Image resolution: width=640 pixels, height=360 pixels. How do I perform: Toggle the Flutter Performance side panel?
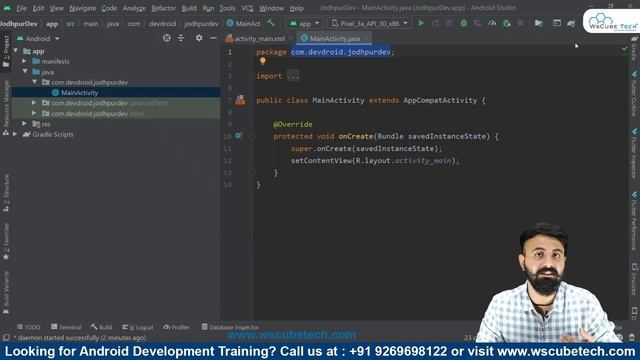click(x=634, y=220)
